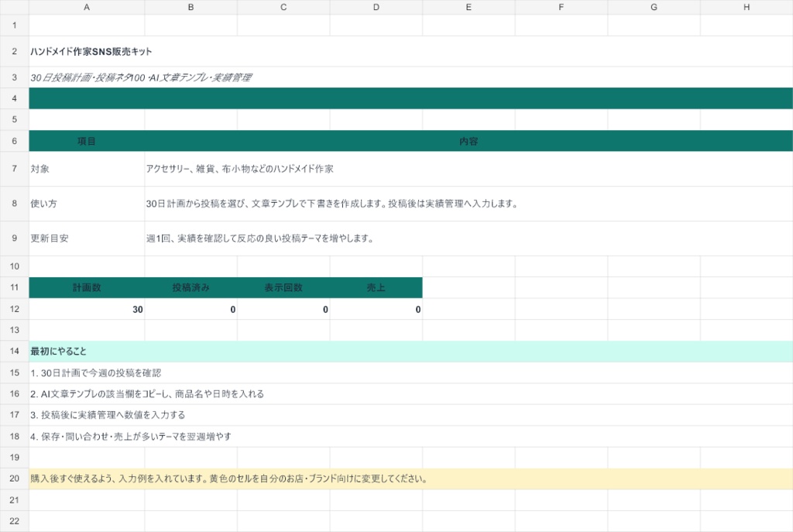Viewport: 793px width, 532px height.
Task: Click the 売上 header cell
Action: pos(376,287)
